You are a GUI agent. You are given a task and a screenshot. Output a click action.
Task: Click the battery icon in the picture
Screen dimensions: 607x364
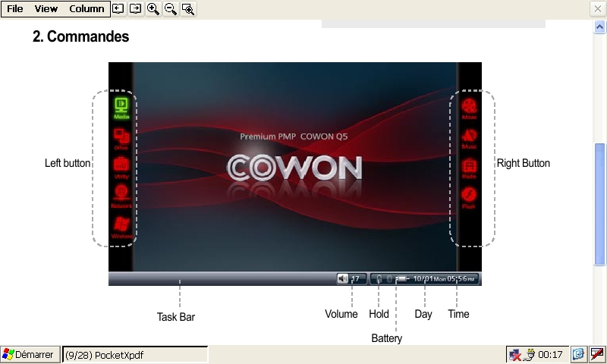[x=402, y=278]
